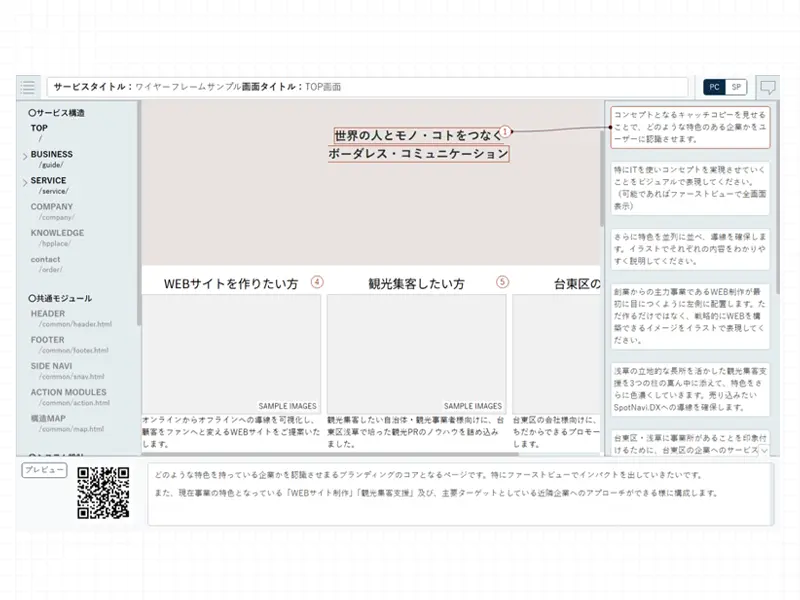Viewport: 800px width, 600px height.
Task: Click the /guide/ path under BUSINESS
Action: pyautogui.click(x=51, y=165)
